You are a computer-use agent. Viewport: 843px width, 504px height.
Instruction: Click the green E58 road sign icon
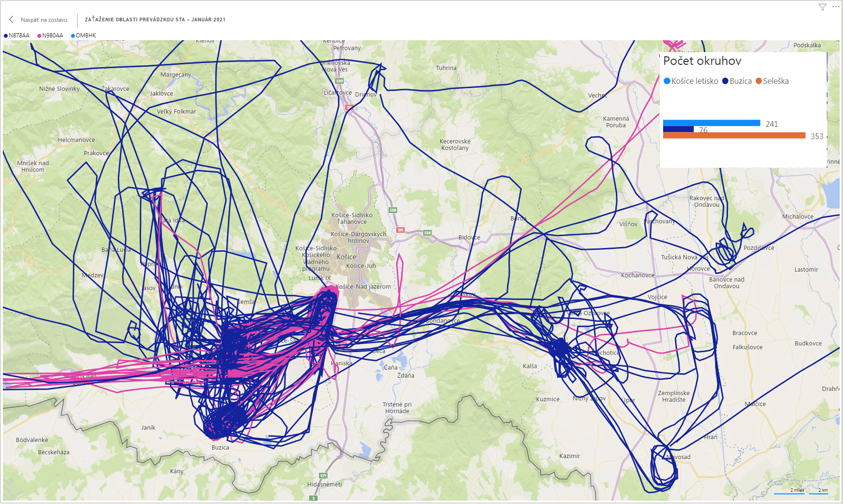pos(427,233)
